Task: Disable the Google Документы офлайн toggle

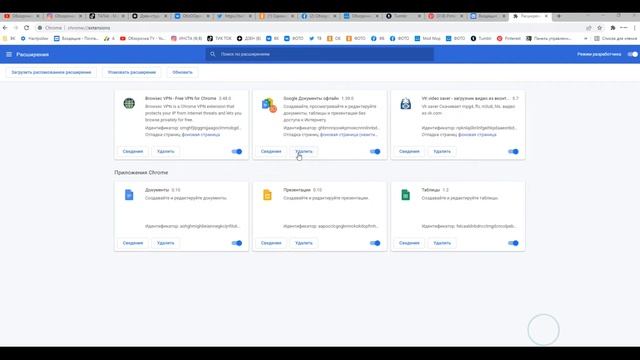Action: (x=375, y=151)
